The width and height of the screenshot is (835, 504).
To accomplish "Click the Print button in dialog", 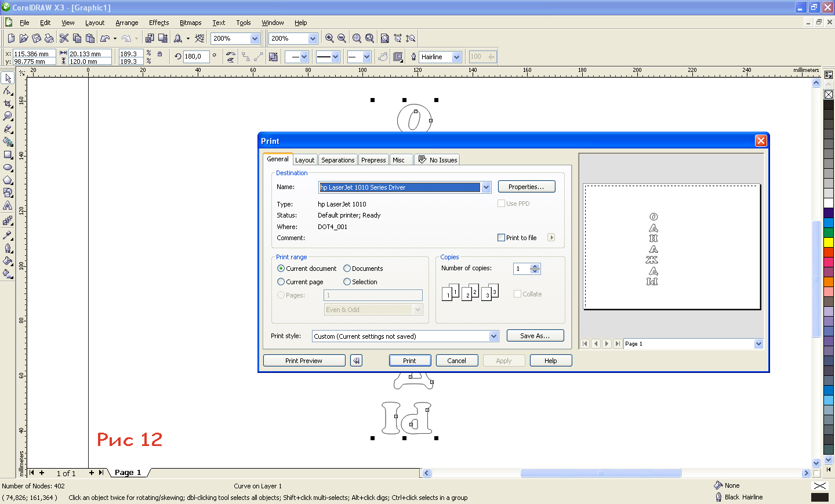I will 409,361.
